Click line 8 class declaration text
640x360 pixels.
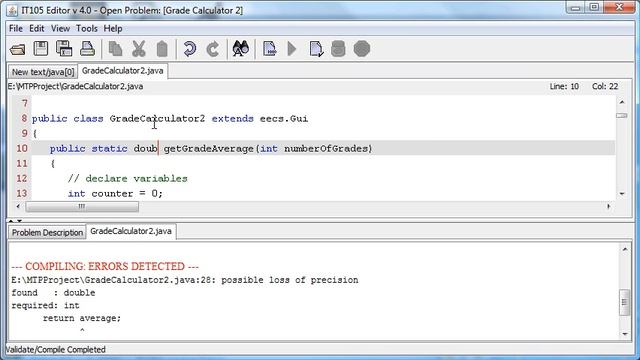170,119
